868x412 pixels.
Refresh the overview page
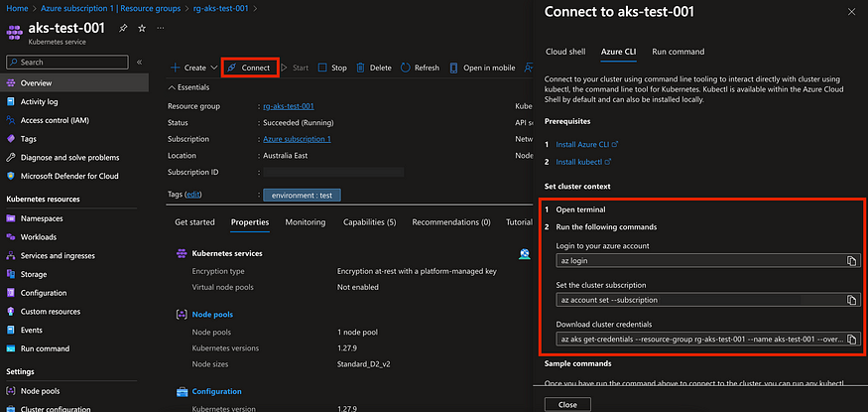click(420, 68)
